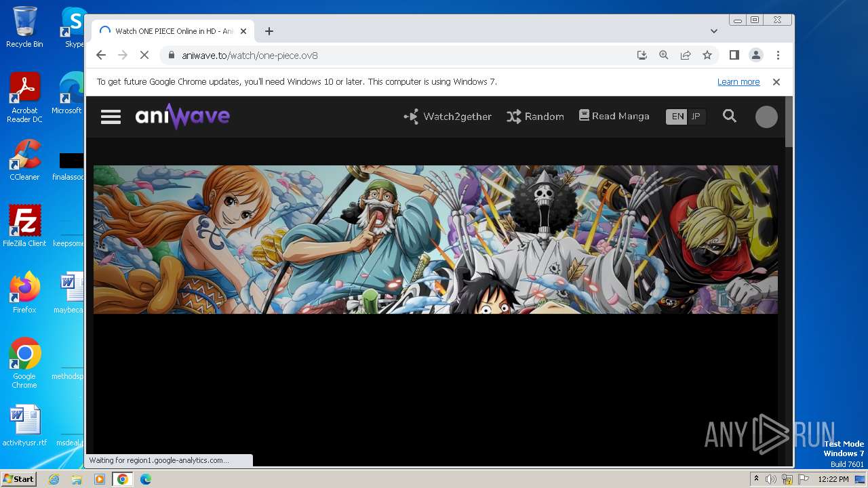
Task: Open Chrome profile icon
Action: coord(755,55)
